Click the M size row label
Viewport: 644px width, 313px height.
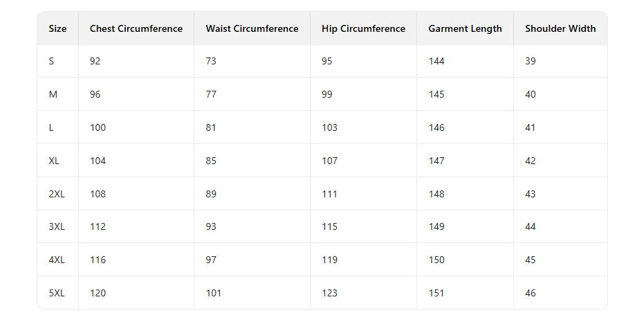coord(53,94)
